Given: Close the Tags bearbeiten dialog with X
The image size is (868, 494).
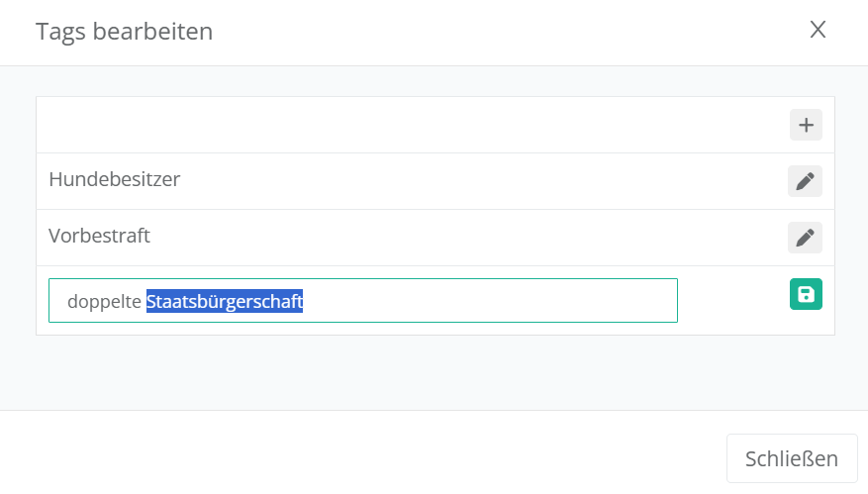Looking at the screenshot, I should tap(818, 30).
